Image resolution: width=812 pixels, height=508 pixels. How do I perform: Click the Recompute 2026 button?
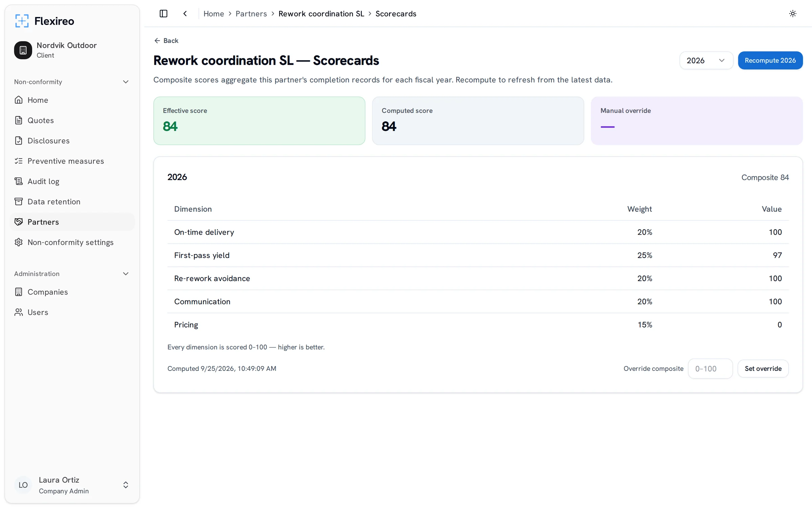pyautogui.click(x=770, y=60)
